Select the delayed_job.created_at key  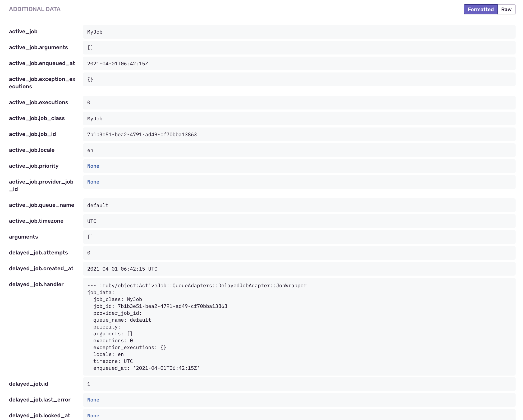click(41, 268)
